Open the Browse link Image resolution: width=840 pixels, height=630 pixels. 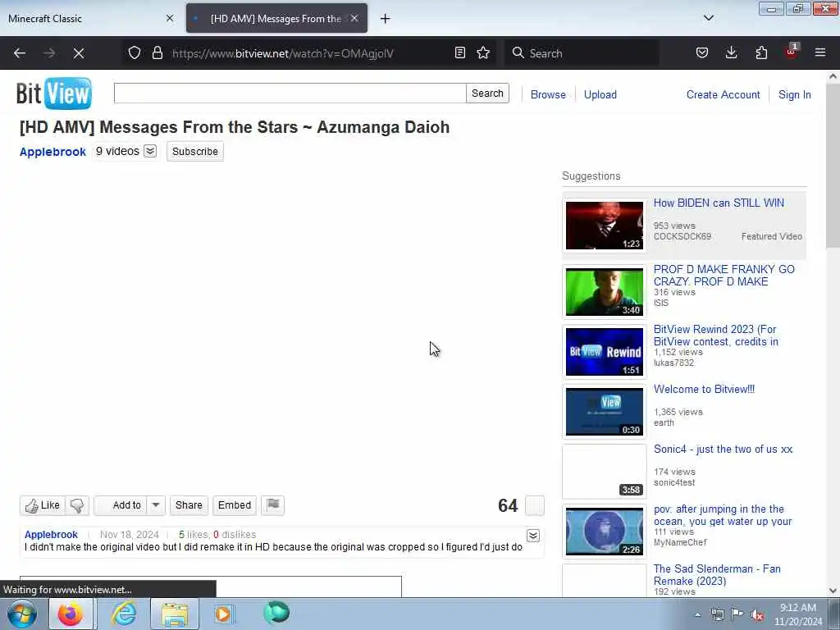pos(548,95)
